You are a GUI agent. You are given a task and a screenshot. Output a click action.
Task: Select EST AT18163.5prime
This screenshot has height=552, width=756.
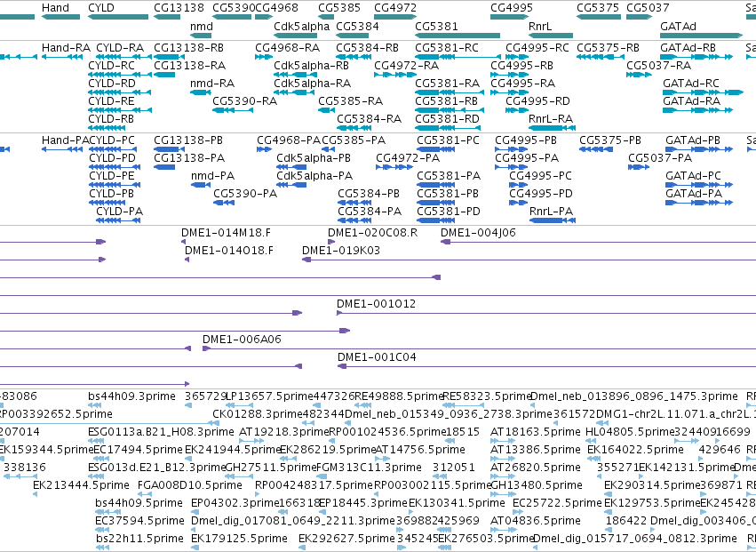click(x=503, y=441)
